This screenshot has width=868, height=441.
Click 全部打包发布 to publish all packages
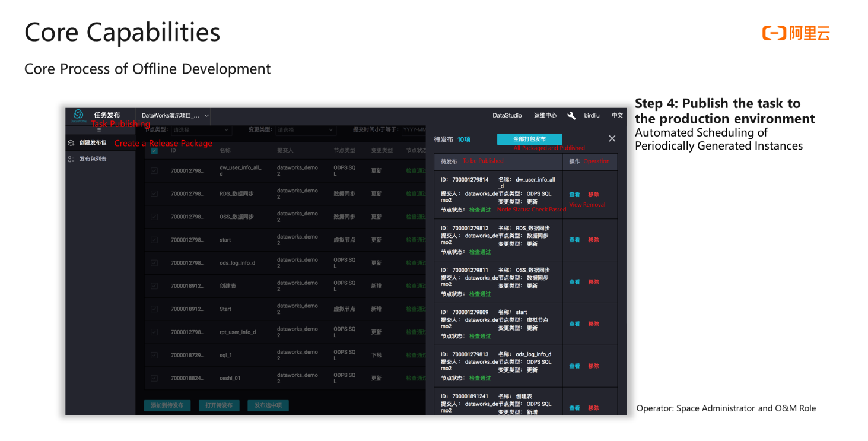coord(529,138)
